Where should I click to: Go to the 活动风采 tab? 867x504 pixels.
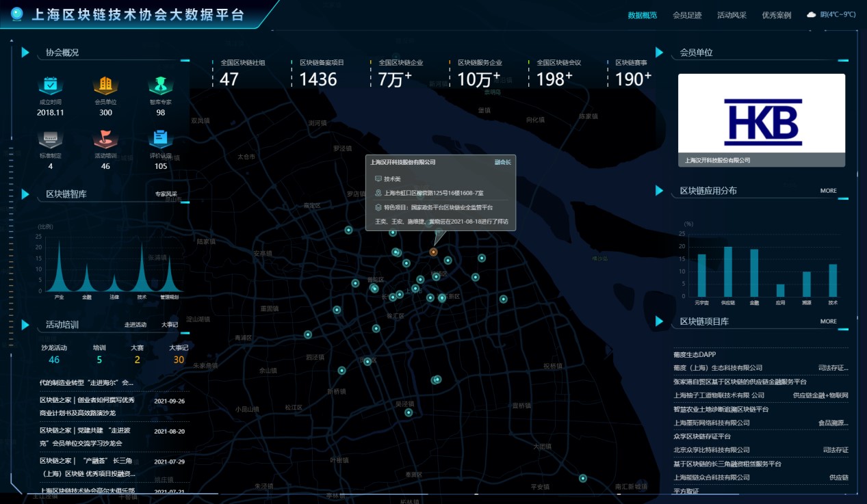click(732, 15)
